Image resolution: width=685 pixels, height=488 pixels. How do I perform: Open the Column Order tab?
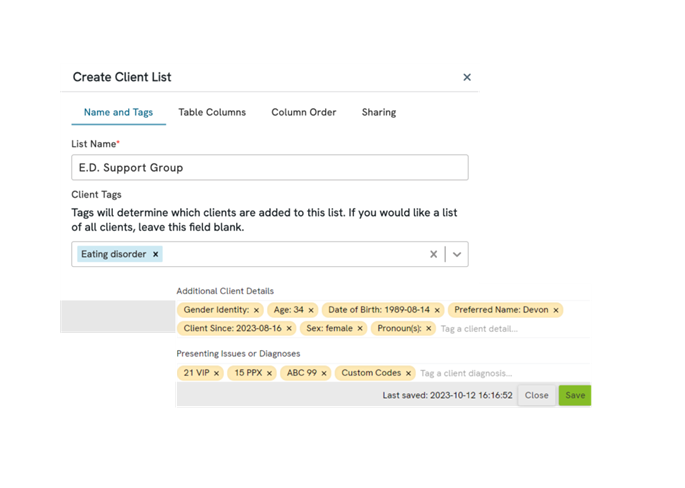coord(303,112)
